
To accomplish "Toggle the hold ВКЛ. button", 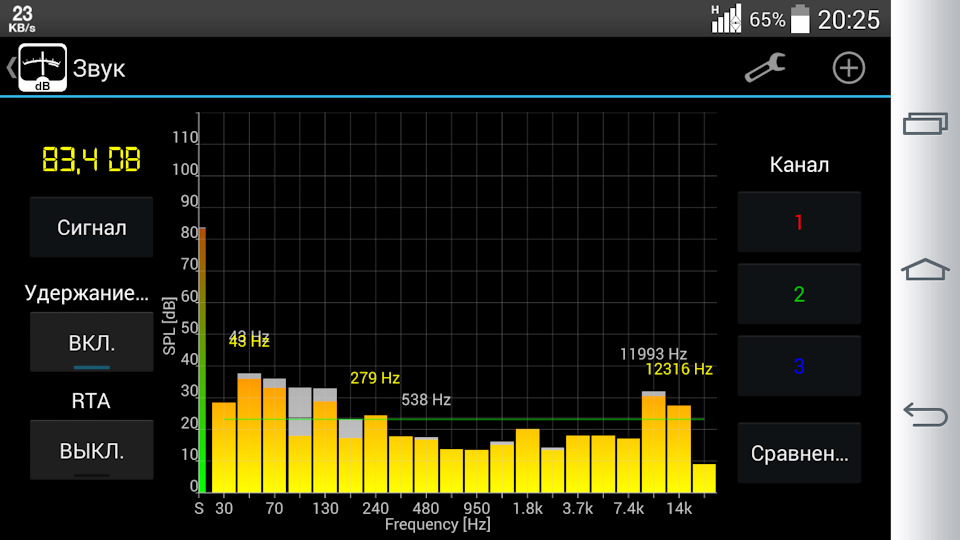I will (x=92, y=343).
